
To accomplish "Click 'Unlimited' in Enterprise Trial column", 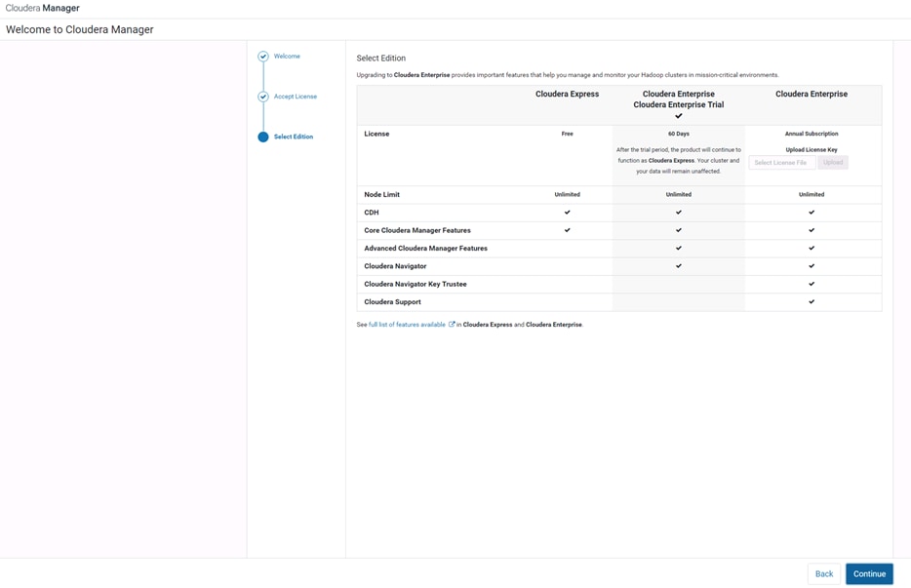I will pyautogui.click(x=679, y=195).
